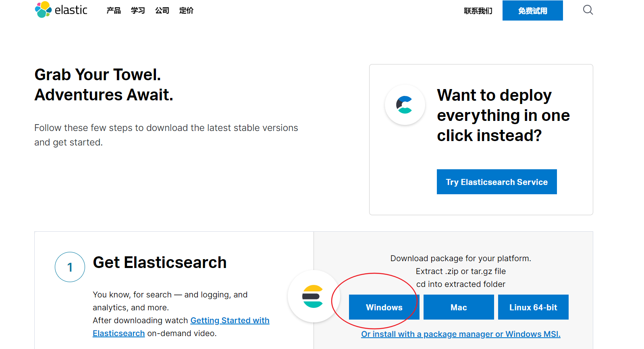Image resolution: width=644 pixels, height=349 pixels.
Task: Download the Mac package
Action: pos(459,307)
